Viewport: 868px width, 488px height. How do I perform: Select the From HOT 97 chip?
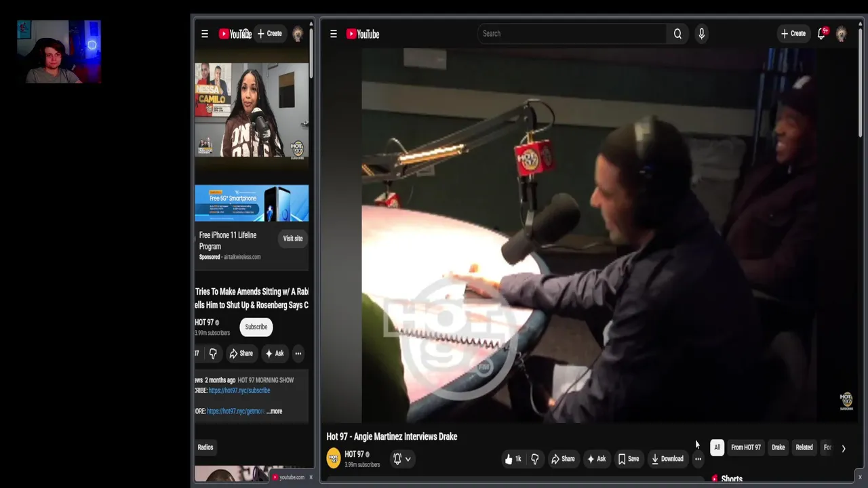pyautogui.click(x=746, y=447)
